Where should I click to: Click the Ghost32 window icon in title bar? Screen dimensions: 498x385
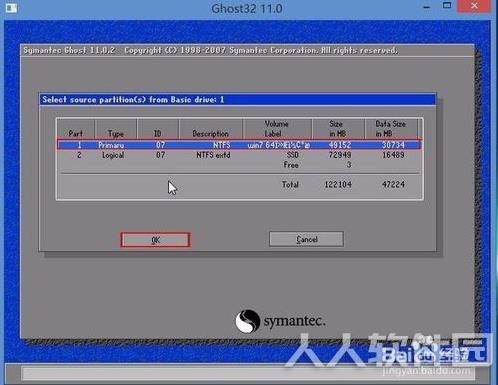(x=11, y=7)
